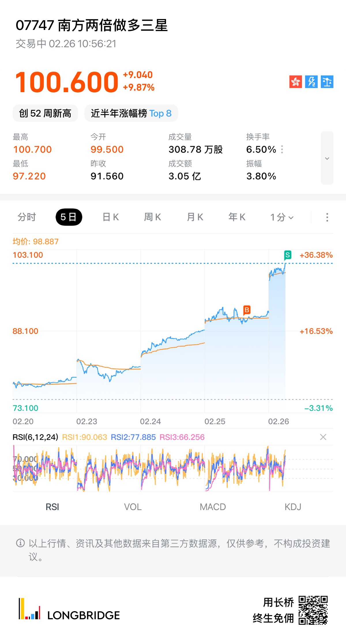Screen dimensions: 346x644
Task: Tap the 创52周新高 tag
Action: [x=45, y=113]
